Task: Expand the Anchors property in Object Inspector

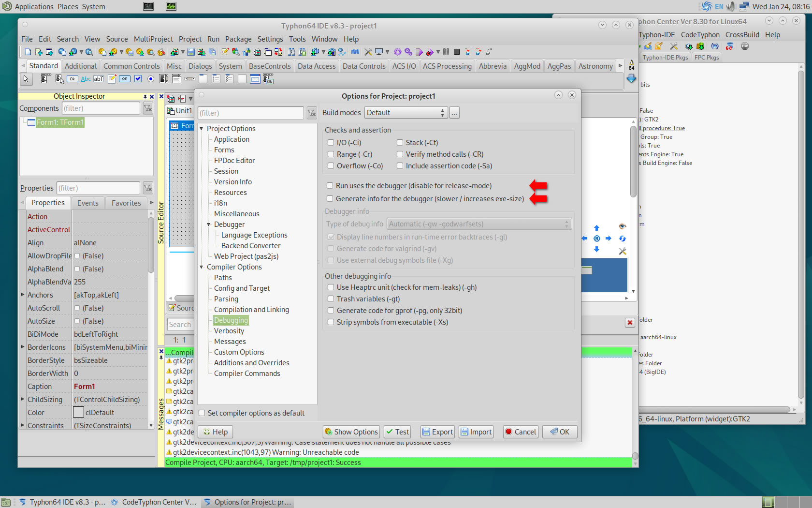Action: coord(23,295)
